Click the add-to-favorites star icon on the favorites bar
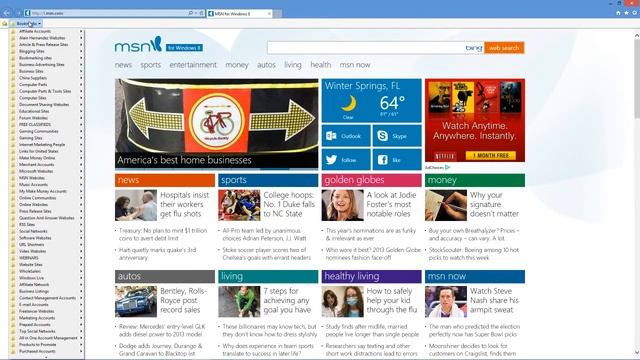 point(4,24)
